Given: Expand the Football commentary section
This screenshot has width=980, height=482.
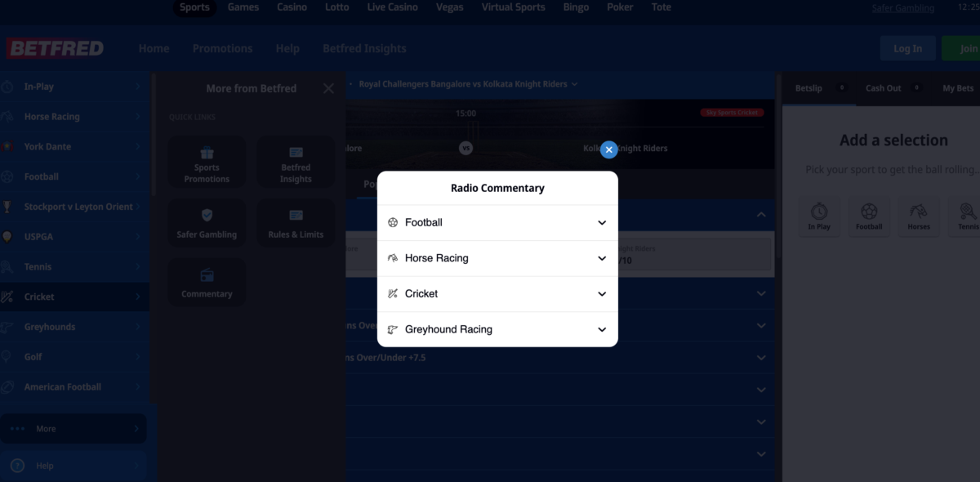Looking at the screenshot, I should coord(497,222).
